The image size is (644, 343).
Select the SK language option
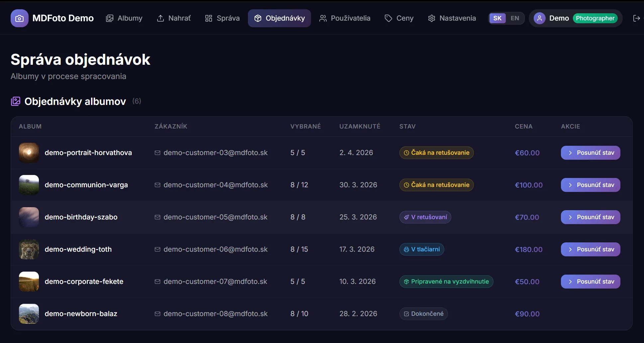[x=497, y=18]
